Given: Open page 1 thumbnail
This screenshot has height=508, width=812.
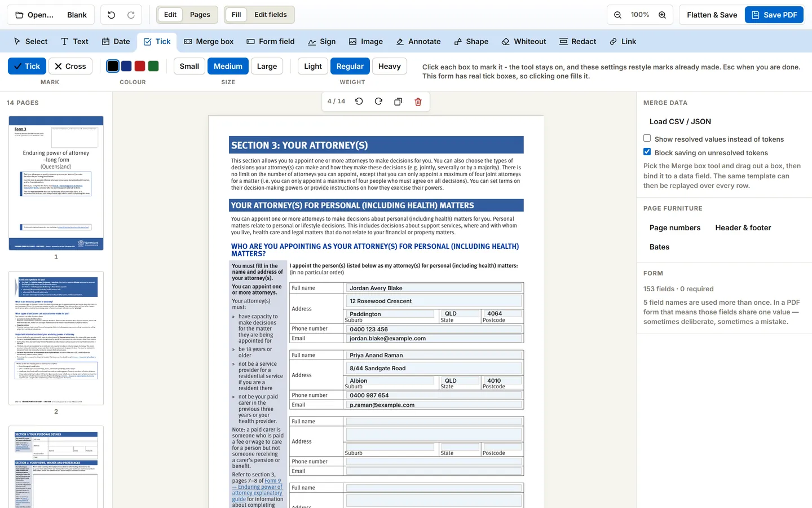Looking at the screenshot, I should (56, 183).
